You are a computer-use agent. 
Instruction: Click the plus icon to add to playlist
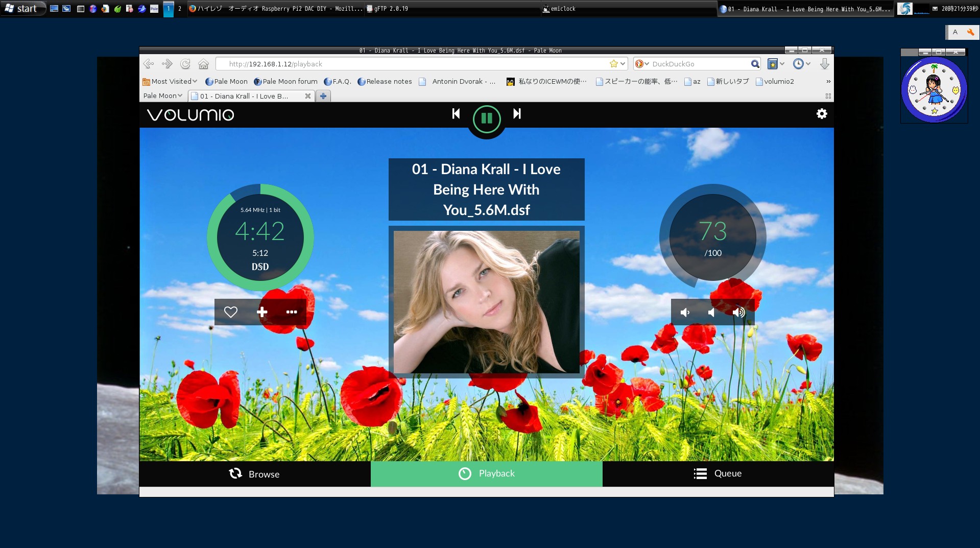pos(262,312)
